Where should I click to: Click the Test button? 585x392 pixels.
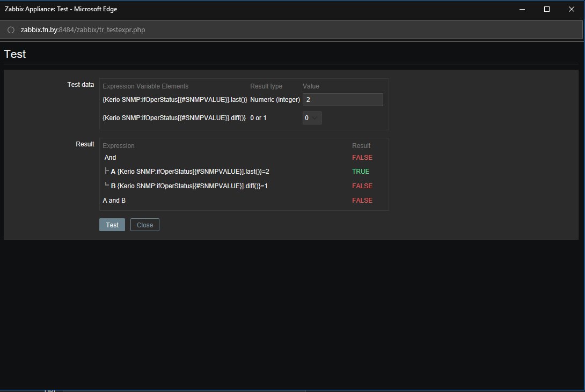click(112, 225)
